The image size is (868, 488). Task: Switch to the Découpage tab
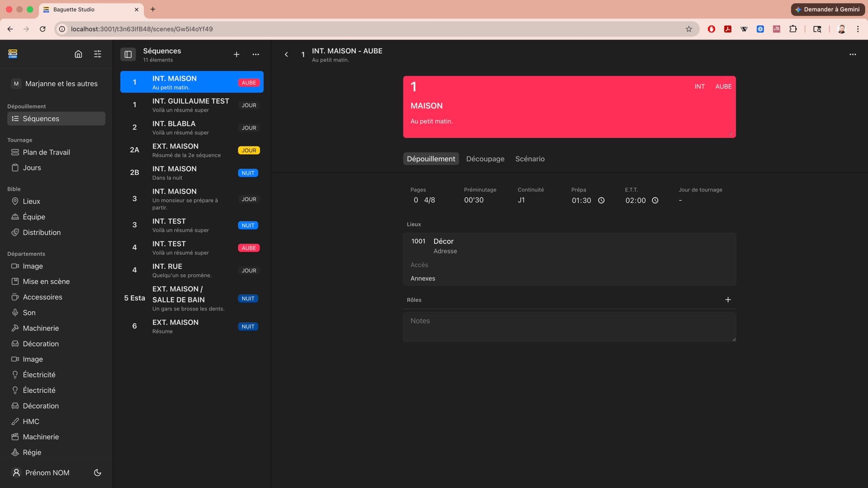point(485,159)
